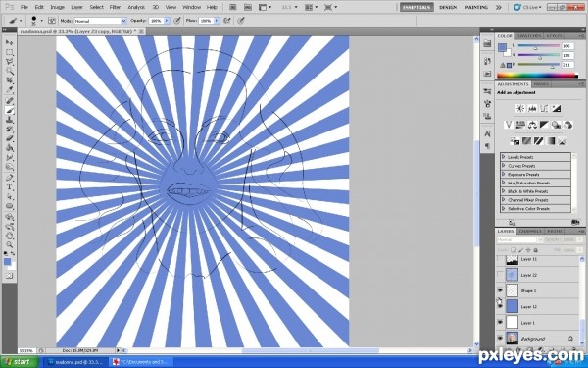
Task: Hide the Layer 12 layer
Action: (500, 306)
